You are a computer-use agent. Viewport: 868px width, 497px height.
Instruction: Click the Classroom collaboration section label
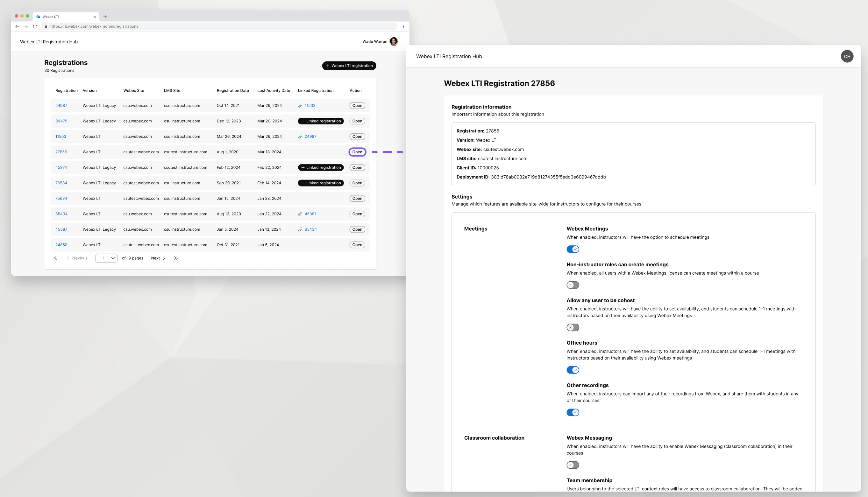pos(494,438)
